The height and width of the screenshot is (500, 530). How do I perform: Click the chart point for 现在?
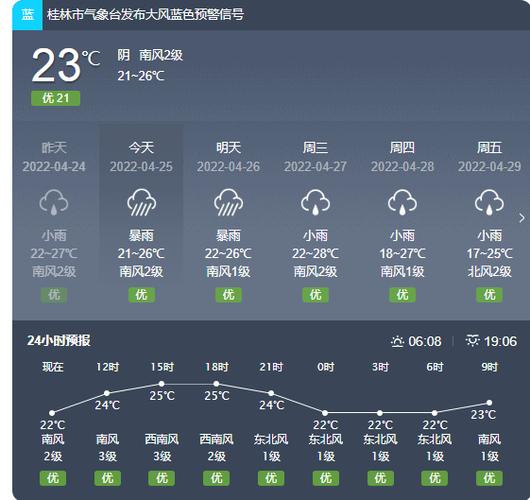click(52, 413)
